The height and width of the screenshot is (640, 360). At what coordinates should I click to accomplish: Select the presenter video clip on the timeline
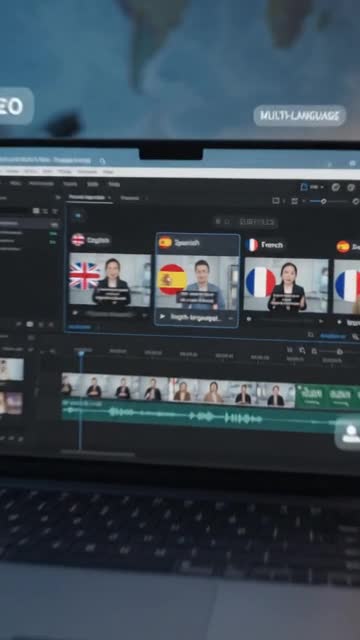coord(178,391)
